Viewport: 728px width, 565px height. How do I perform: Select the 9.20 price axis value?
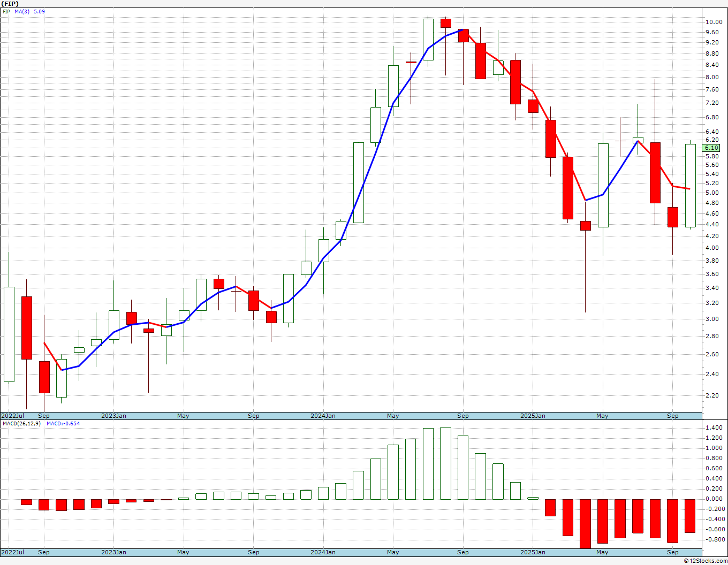coord(712,42)
